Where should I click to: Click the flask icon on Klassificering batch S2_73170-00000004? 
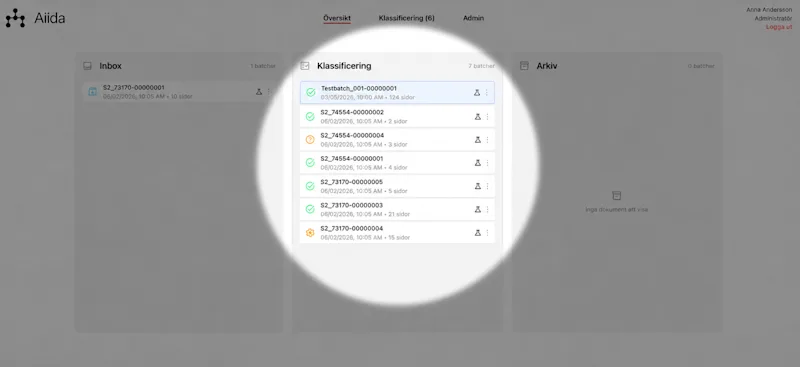(x=478, y=233)
